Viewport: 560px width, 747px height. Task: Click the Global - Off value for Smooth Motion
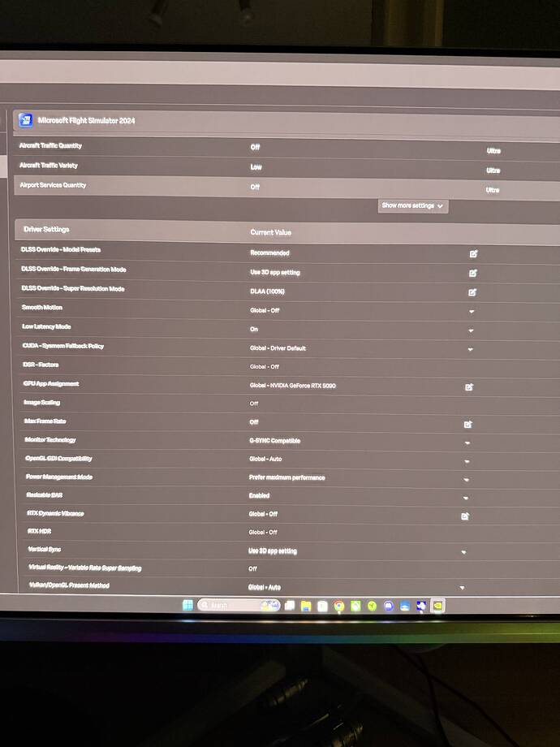click(265, 310)
